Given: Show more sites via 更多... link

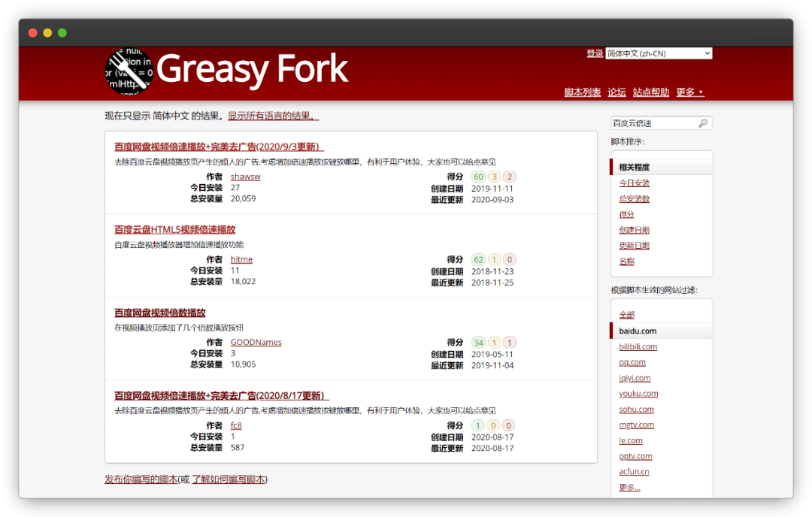Looking at the screenshot, I should 629,487.
